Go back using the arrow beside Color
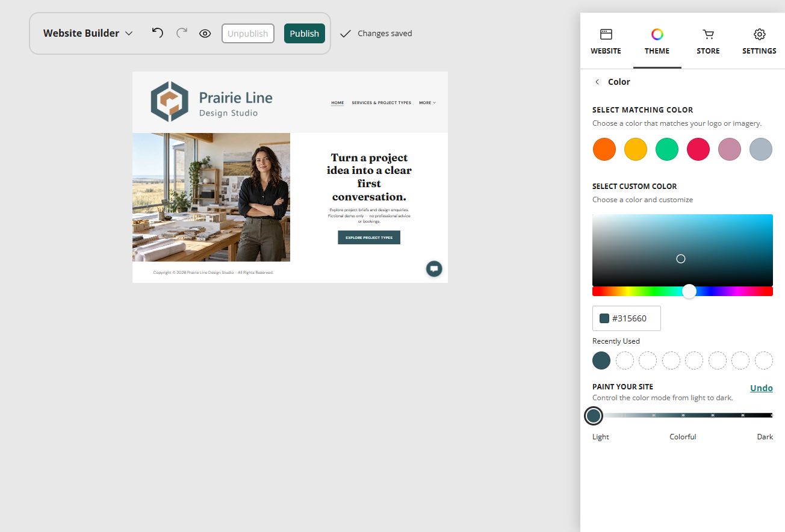The width and height of the screenshot is (785, 532). tap(597, 82)
